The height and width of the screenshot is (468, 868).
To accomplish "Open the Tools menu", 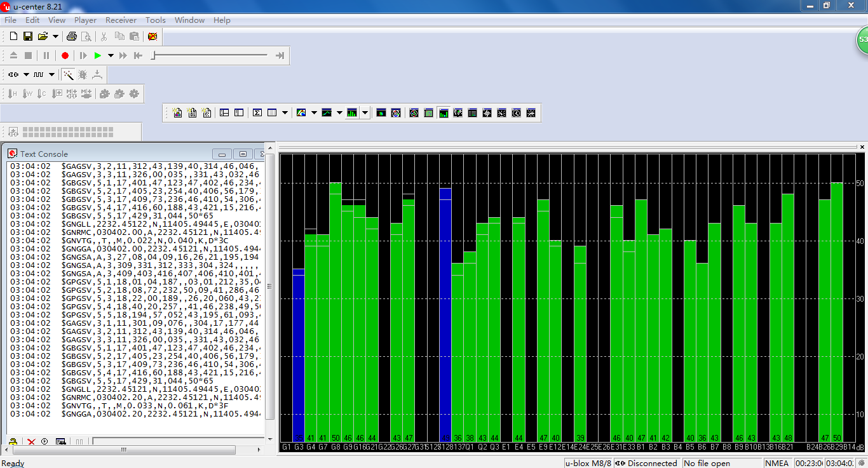I will pos(156,20).
